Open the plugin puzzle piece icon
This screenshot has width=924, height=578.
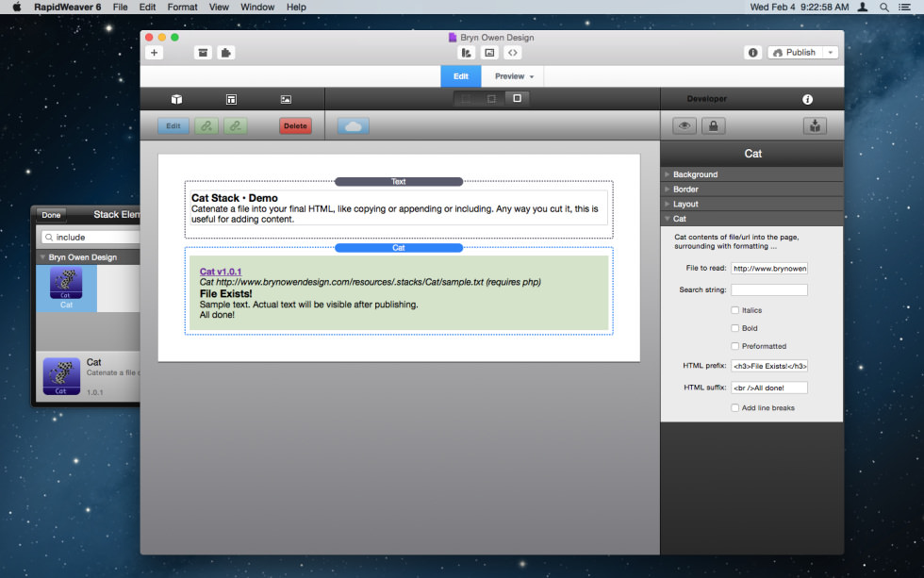click(226, 53)
